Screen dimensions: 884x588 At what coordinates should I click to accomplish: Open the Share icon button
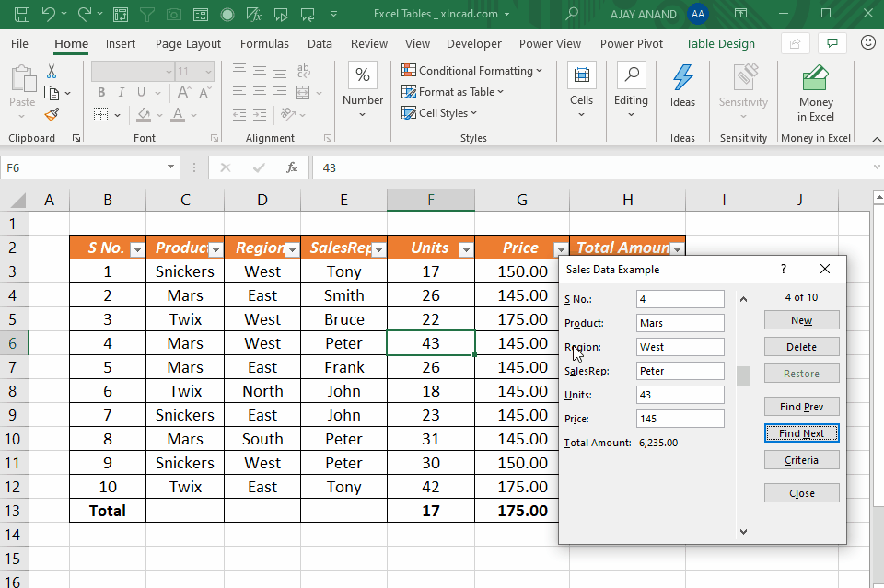[x=795, y=43]
